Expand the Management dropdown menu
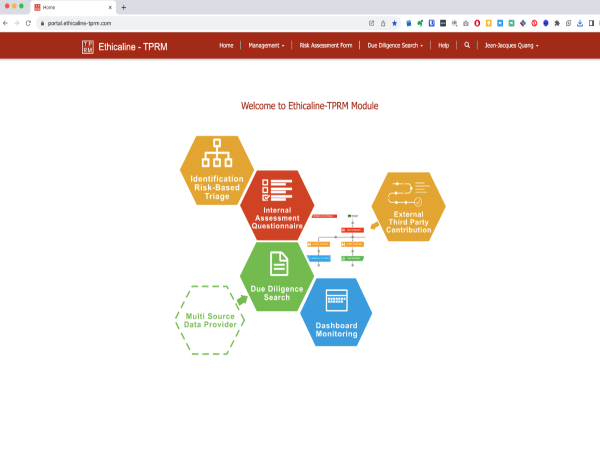 [x=266, y=45]
